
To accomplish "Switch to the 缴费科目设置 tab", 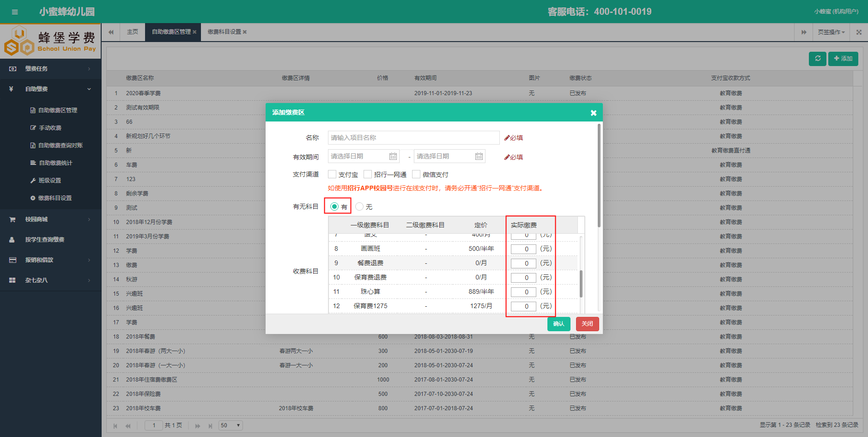I will pyautogui.click(x=225, y=32).
